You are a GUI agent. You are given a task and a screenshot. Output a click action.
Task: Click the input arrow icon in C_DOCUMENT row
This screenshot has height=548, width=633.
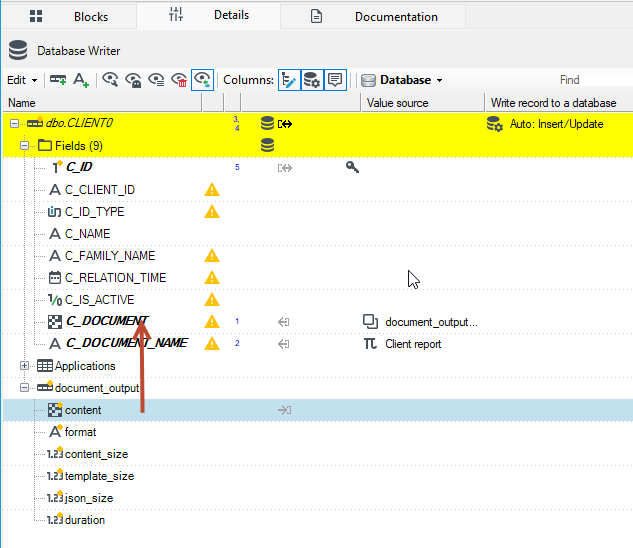point(283,322)
